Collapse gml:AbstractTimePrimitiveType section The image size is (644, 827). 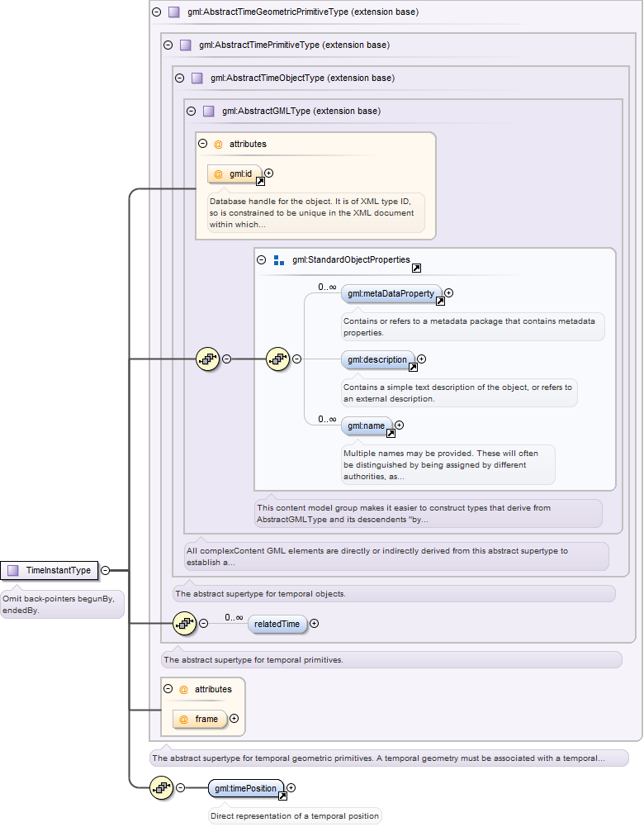[168, 45]
